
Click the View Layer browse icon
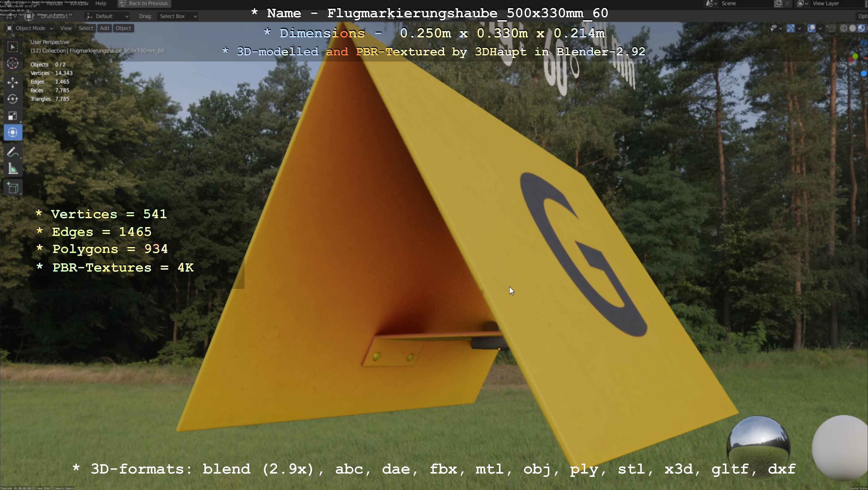click(x=803, y=3)
